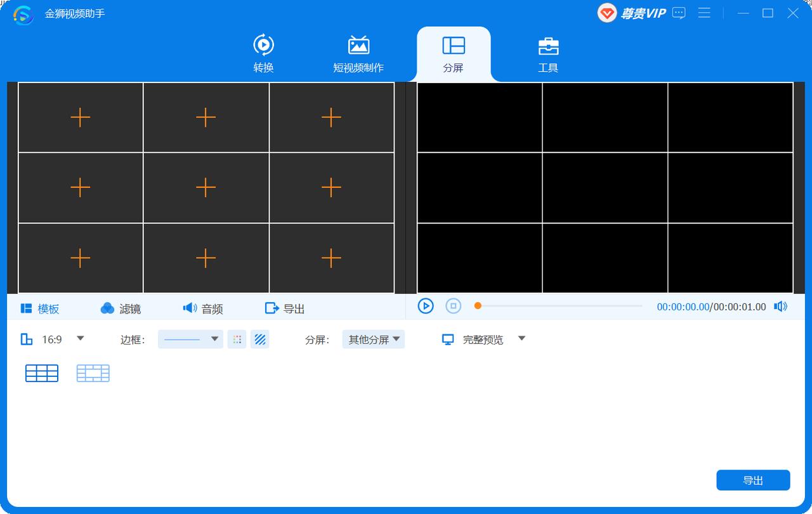Select the second irregular grid layout template
Image resolution: width=812 pixels, height=514 pixels.
pyautogui.click(x=93, y=373)
